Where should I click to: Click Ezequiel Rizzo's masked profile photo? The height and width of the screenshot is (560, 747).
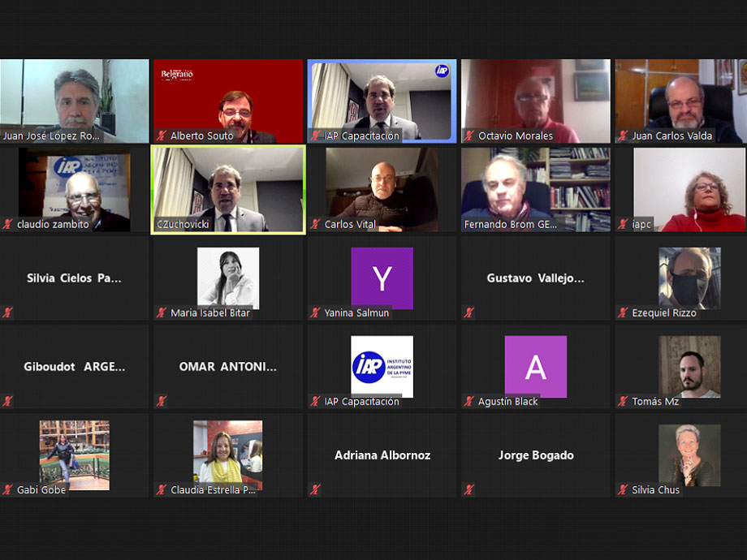click(689, 278)
